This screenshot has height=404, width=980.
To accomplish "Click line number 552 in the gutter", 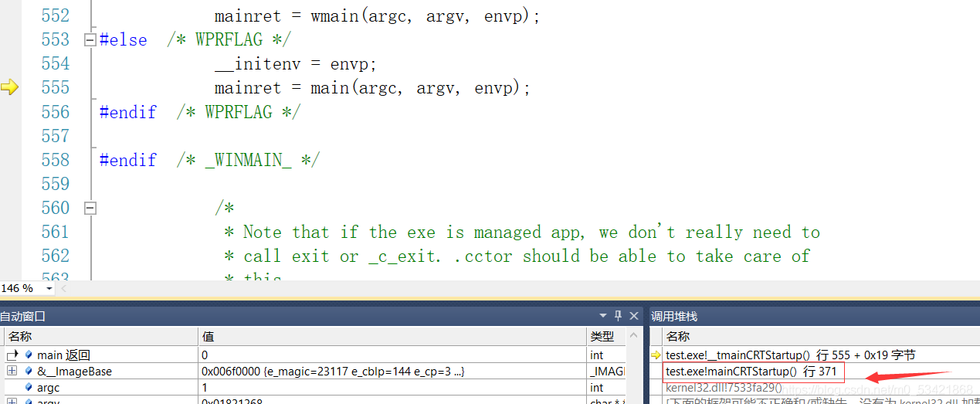I will pos(55,15).
